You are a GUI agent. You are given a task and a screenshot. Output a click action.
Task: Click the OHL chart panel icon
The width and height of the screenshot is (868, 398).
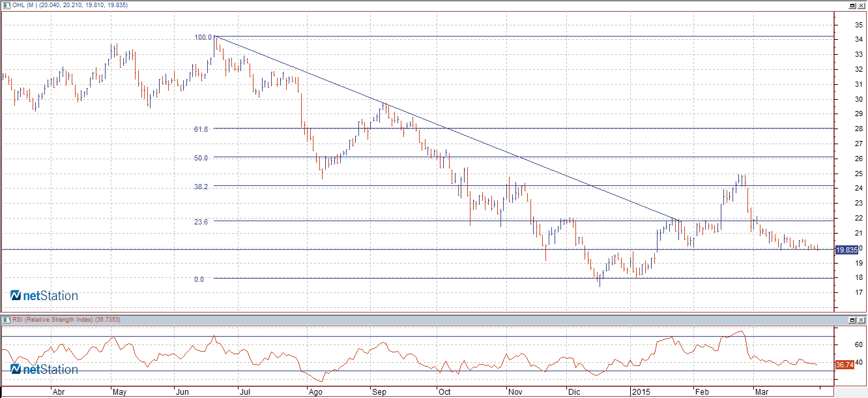pos(7,5)
